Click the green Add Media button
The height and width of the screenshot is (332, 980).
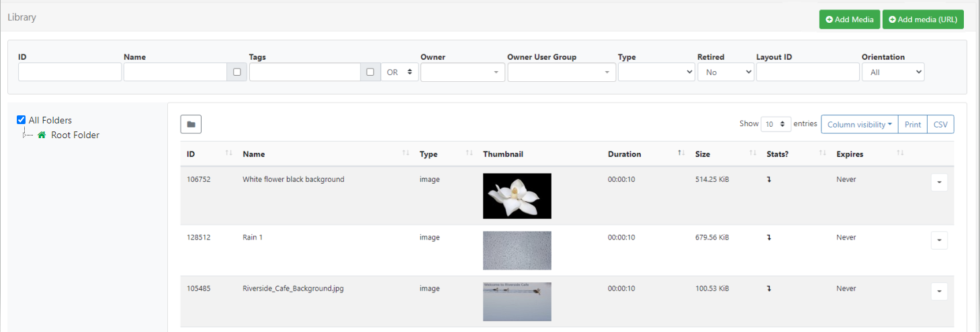pyautogui.click(x=849, y=19)
